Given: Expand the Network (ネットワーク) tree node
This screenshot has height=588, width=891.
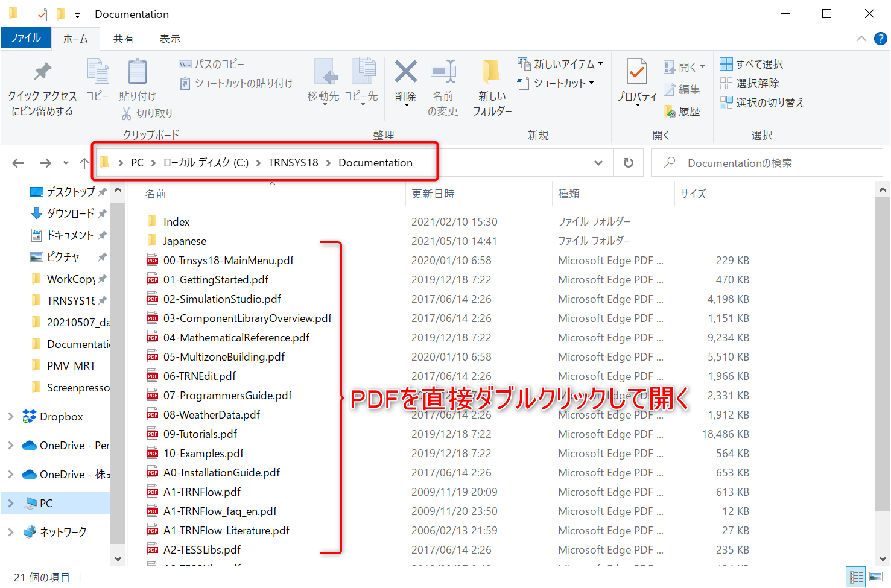Looking at the screenshot, I should click(10, 532).
